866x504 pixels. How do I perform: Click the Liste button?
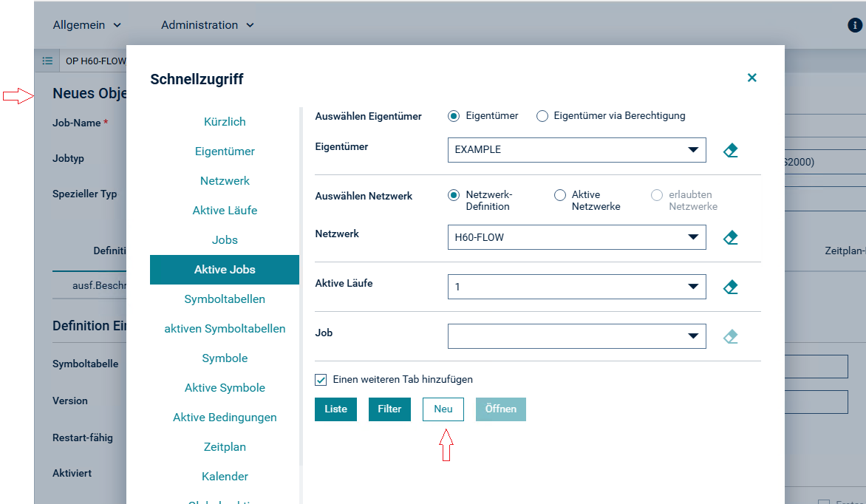(335, 409)
